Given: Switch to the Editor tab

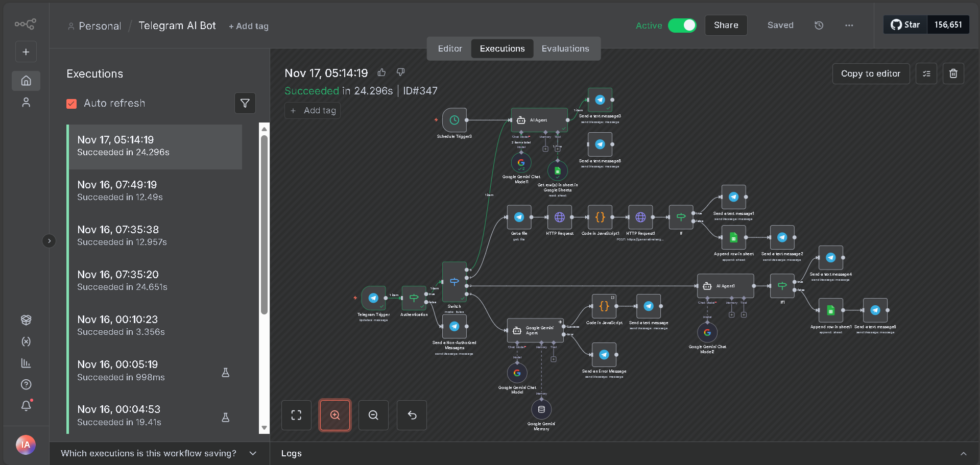Looking at the screenshot, I should click(449, 48).
